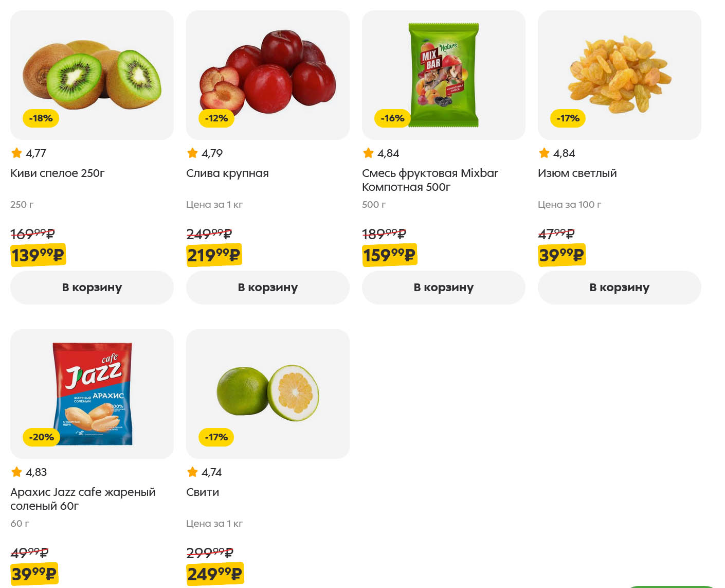This screenshot has width=725, height=588.
Task: Open the light raisins product picture
Action: pyautogui.click(x=619, y=75)
